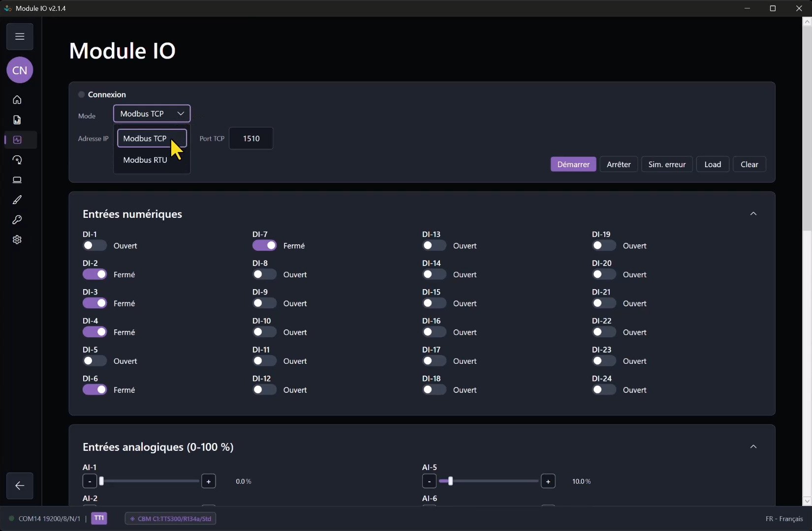Viewport: 812px width, 531px height.
Task: Toggle the DI-1 digital input switch
Action: tap(94, 245)
